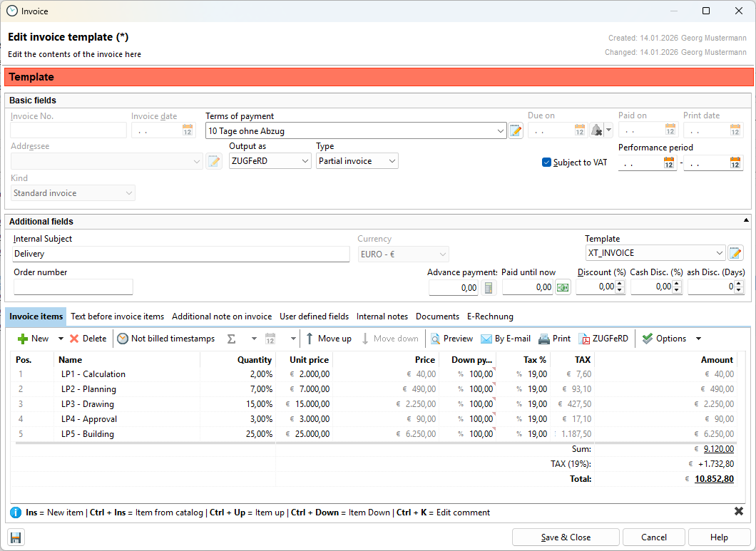
Task: Click the edit terms of payment icon
Action: [516, 130]
